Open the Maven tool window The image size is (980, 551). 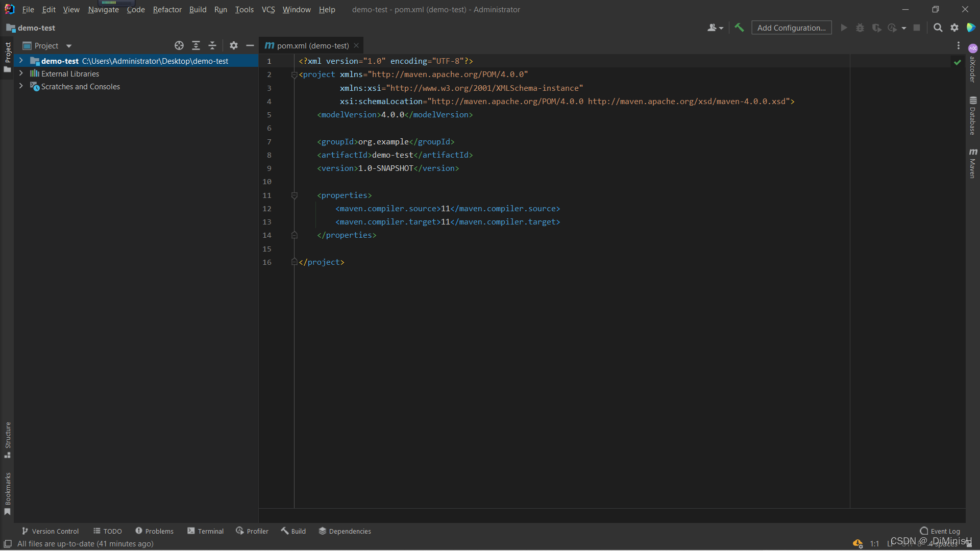point(973,163)
